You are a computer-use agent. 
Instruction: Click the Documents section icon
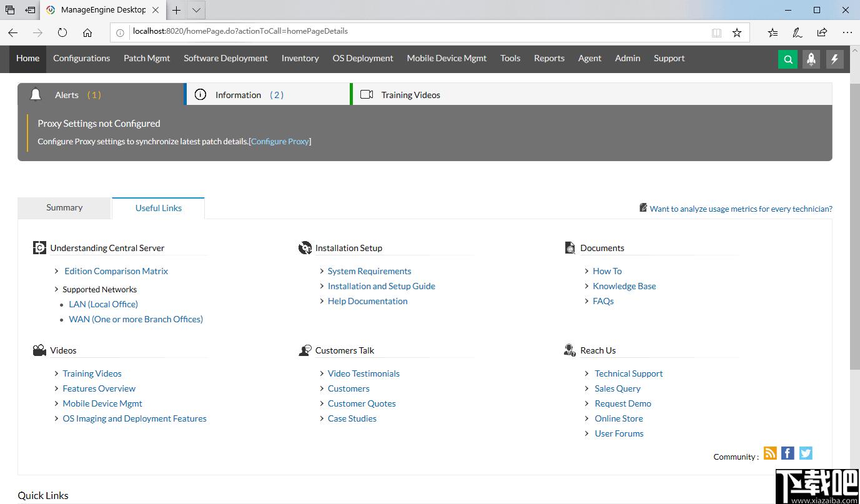click(x=570, y=248)
